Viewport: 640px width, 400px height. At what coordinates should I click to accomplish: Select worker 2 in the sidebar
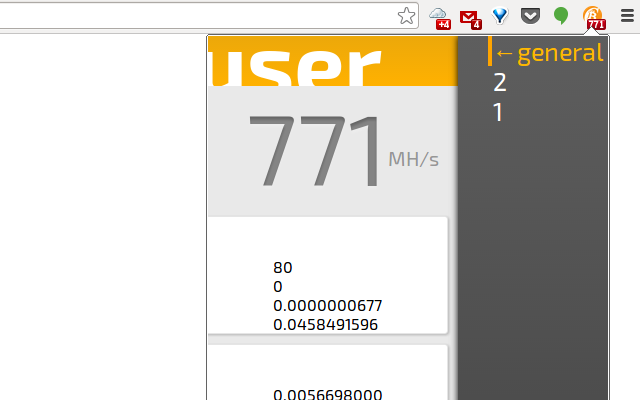coord(500,82)
